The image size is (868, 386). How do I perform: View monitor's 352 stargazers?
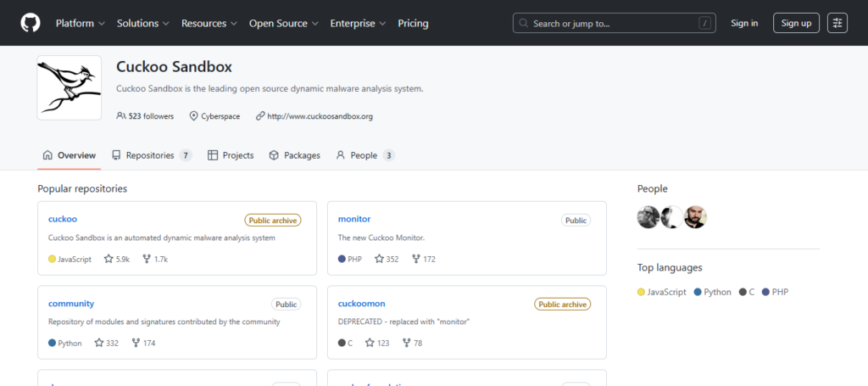387,259
